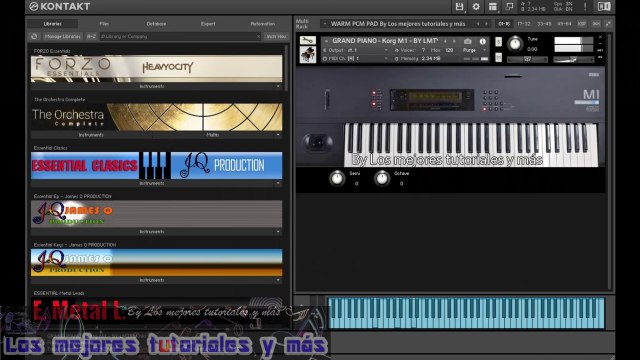Toggle AUX sends button
Image resolution: width=640 pixels, height=360 pixels.
coord(596,24)
